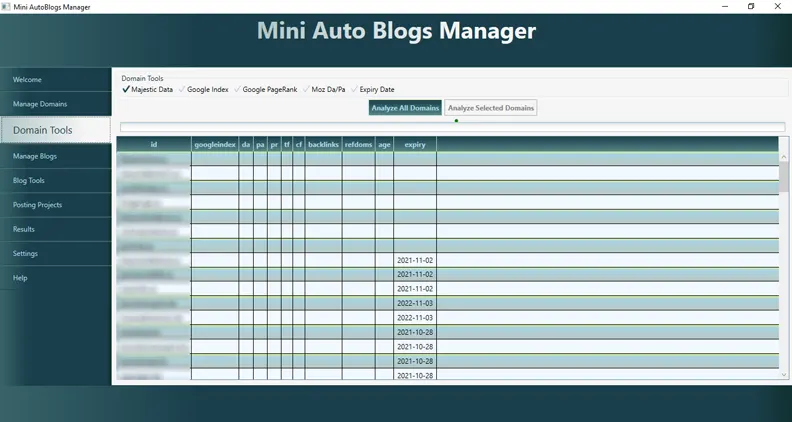Click the backlinks column header
This screenshot has width=792, height=422.
[323, 144]
